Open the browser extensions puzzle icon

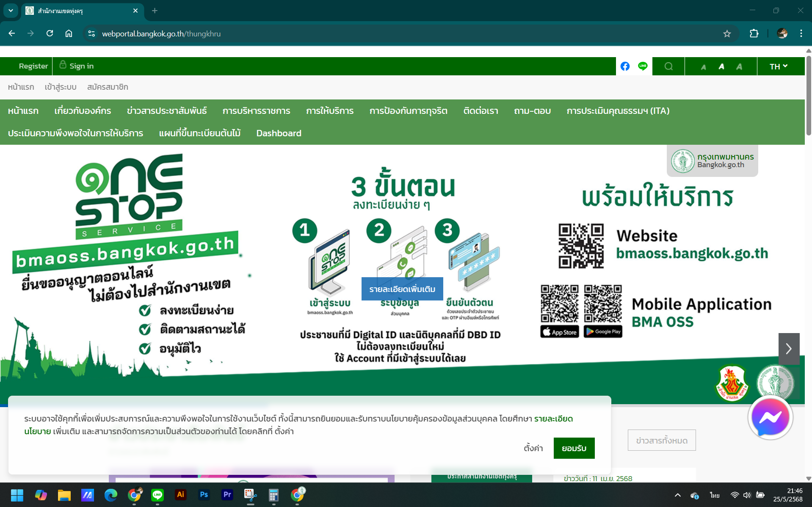click(x=754, y=33)
